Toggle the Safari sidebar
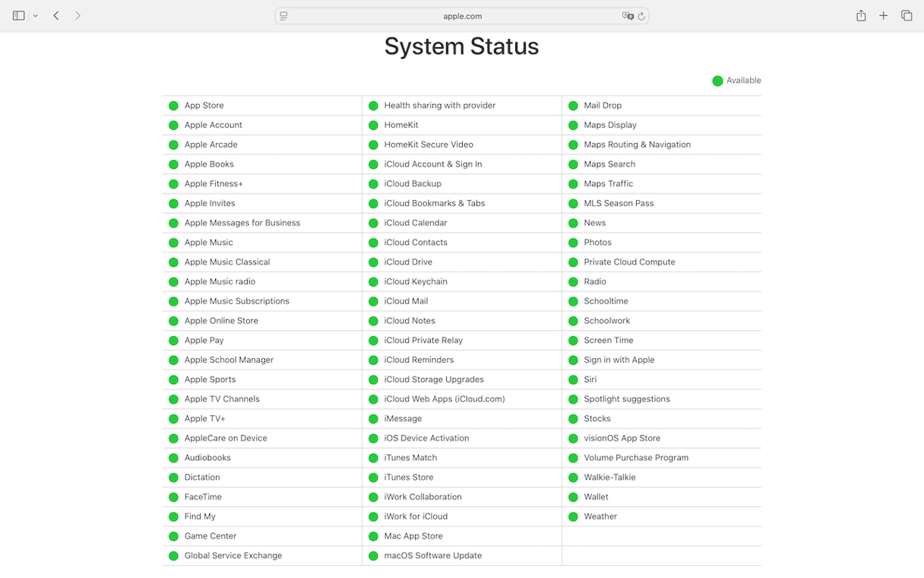Screen dimensions: 924x578 (x=19, y=16)
